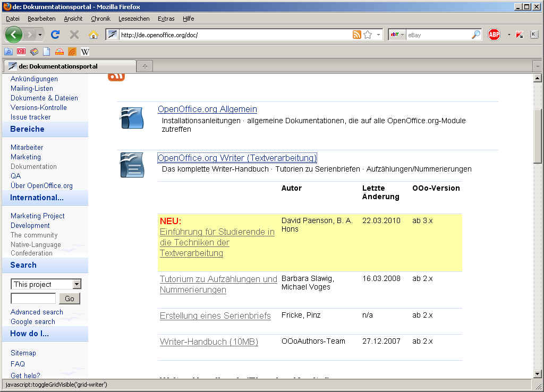This screenshot has height=392, width=544.
Task: Open the list-all-tabs dropdown button
Action: [538, 66]
